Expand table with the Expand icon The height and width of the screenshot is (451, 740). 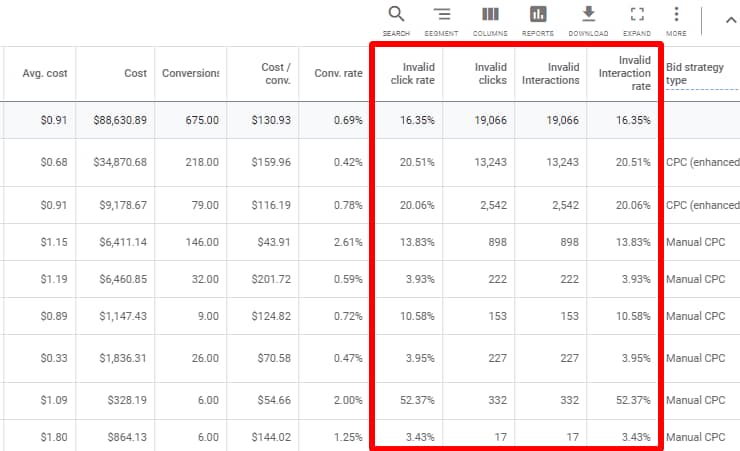636,15
